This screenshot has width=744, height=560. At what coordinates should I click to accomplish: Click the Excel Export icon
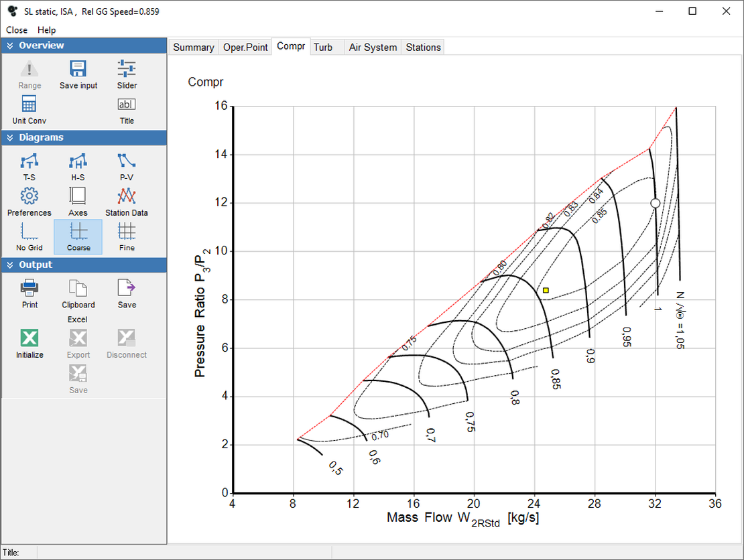pos(78,338)
